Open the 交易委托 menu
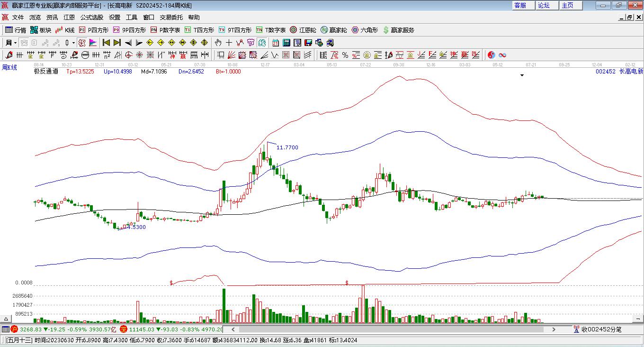 point(171,18)
